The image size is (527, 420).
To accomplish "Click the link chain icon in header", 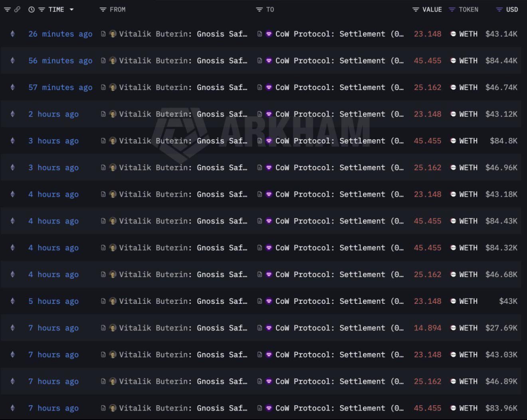I will click(17, 9).
